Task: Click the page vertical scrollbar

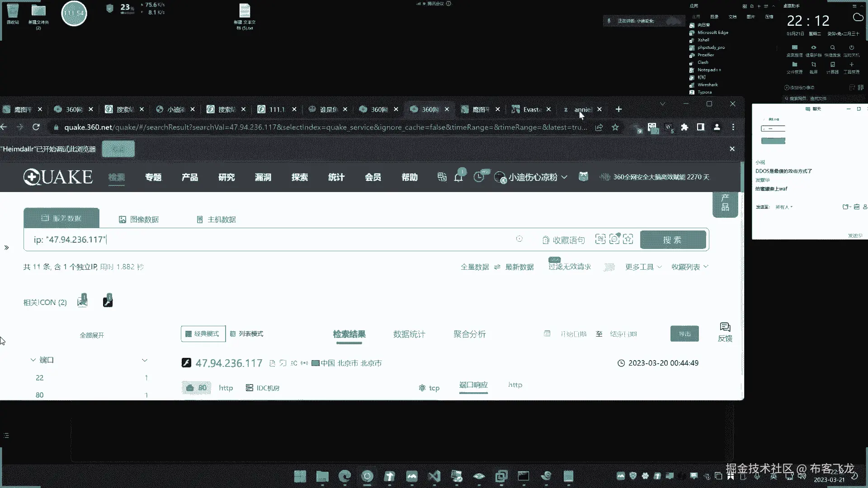Action: coord(741,176)
